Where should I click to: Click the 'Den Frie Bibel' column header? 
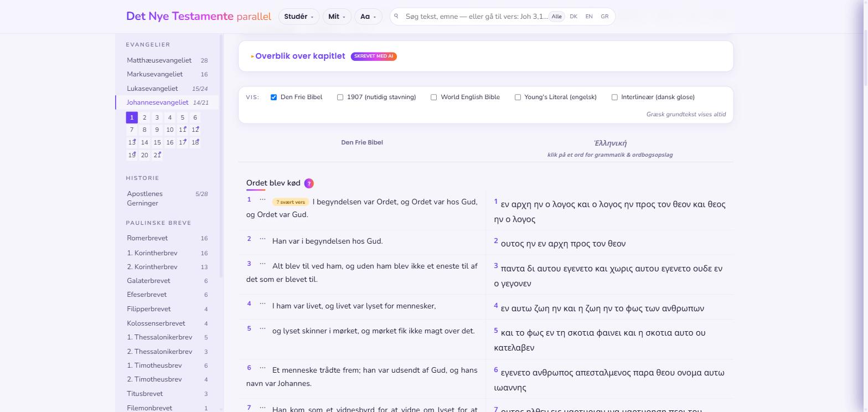point(362,142)
